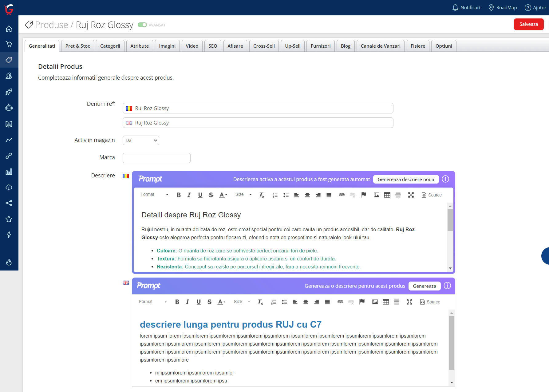
Task: Insert image in Romanian description editor
Action: coord(376,195)
